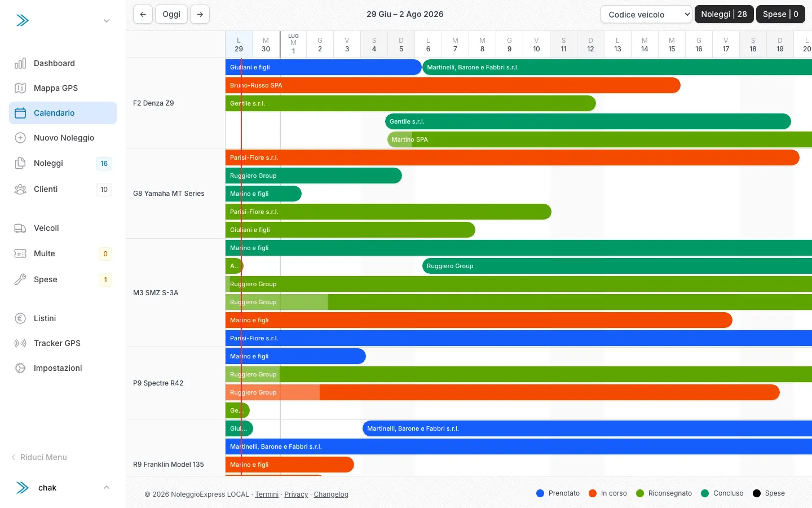Open the Nuovo Noleggio menu item
812x508 pixels.
(x=63, y=138)
